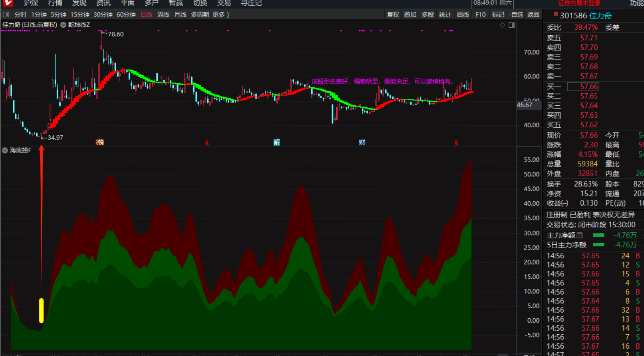Open the 资讯 menu
644x356 pixels.
[103, 3]
